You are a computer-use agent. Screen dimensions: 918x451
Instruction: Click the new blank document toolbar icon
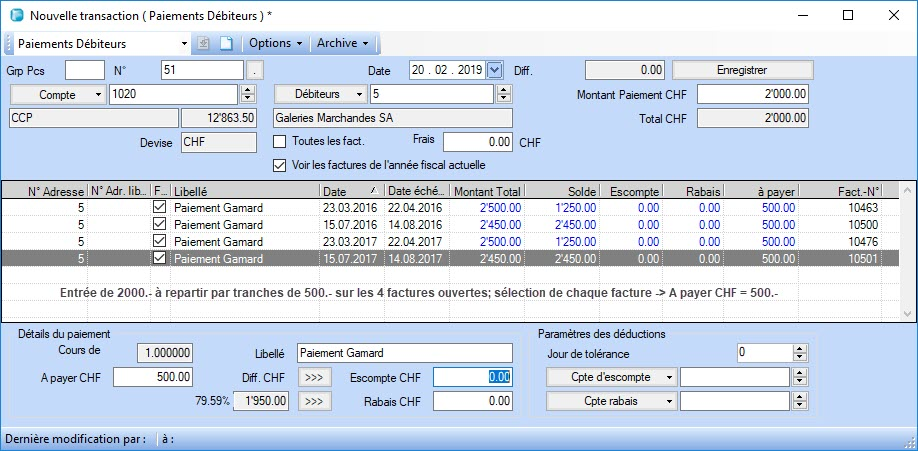[x=226, y=44]
